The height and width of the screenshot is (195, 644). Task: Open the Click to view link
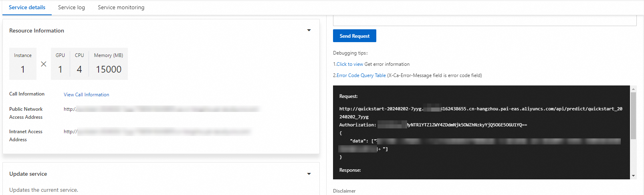(350, 64)
